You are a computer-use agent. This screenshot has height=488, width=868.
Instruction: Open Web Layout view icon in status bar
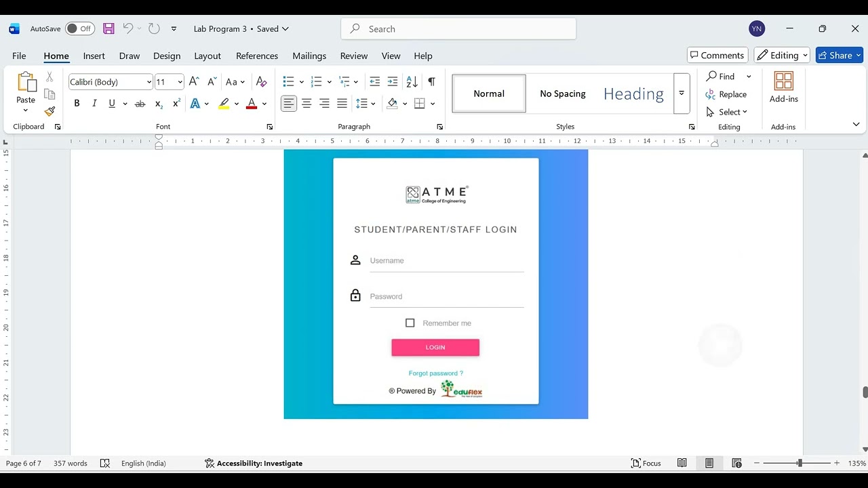(736, 463)
